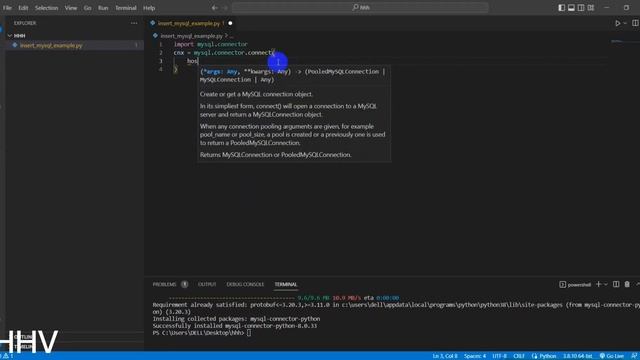Split the editor to the right

point(635,23)
